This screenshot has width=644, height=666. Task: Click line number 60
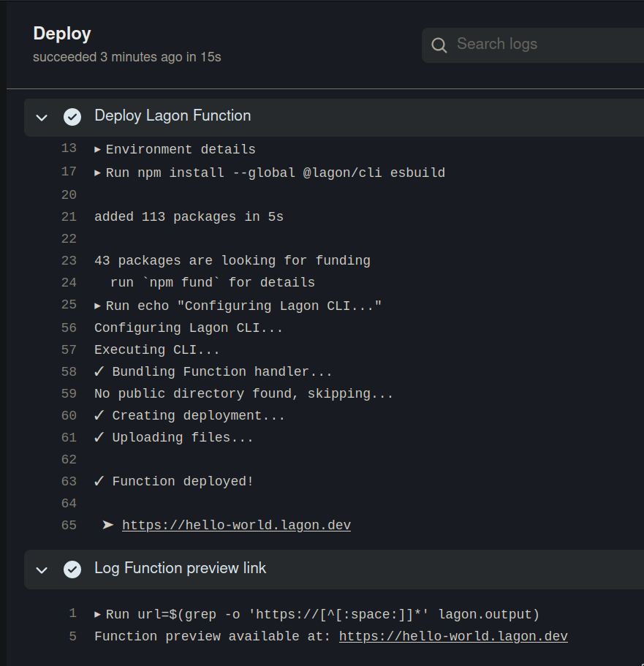pyautogui.click(x=69, y=415)
